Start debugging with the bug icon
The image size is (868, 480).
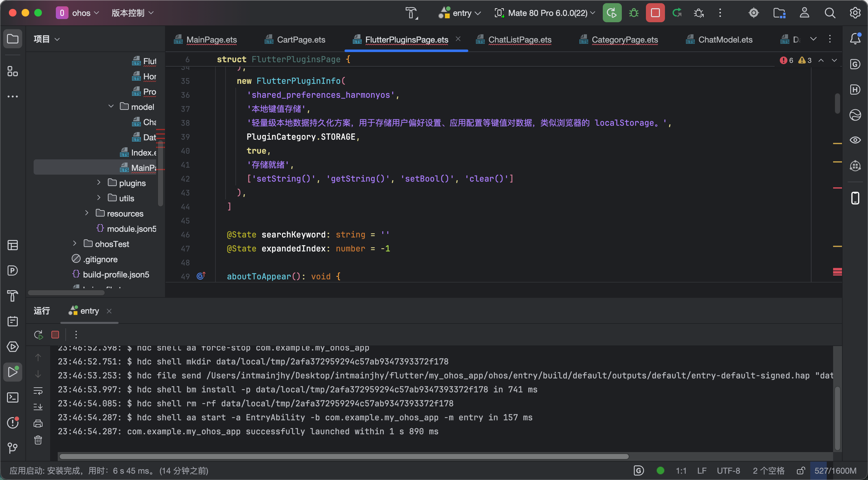pos(634,13)
